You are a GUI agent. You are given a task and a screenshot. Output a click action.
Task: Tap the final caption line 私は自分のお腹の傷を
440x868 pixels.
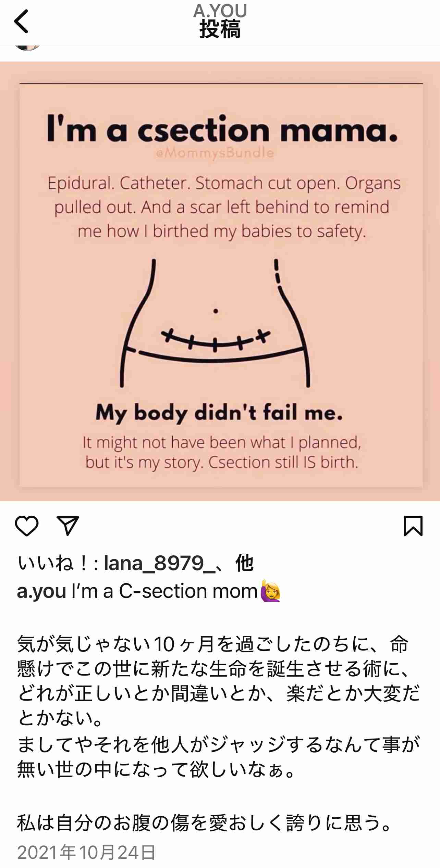tap(205, 823)
